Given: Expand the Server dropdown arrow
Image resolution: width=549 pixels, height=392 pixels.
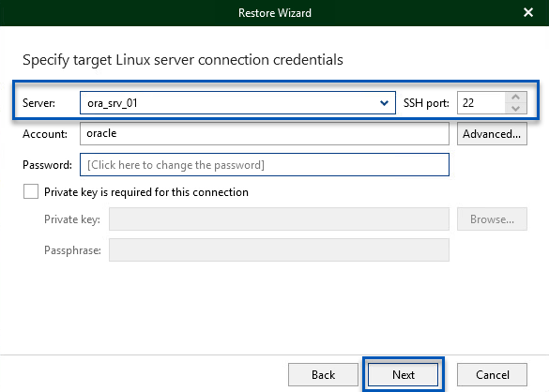Looking at the screenshot, I should point(384,103).
